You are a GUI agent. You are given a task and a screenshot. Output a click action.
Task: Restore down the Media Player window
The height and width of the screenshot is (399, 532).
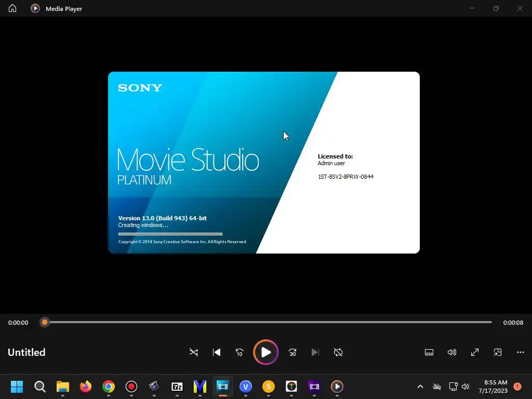pyautogui.click(x=496, y=8)
